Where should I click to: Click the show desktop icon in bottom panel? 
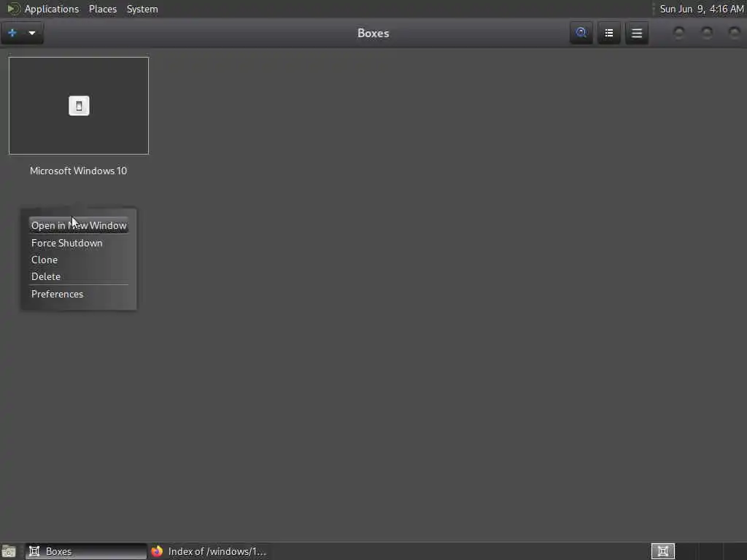click(x=9, y=551)
